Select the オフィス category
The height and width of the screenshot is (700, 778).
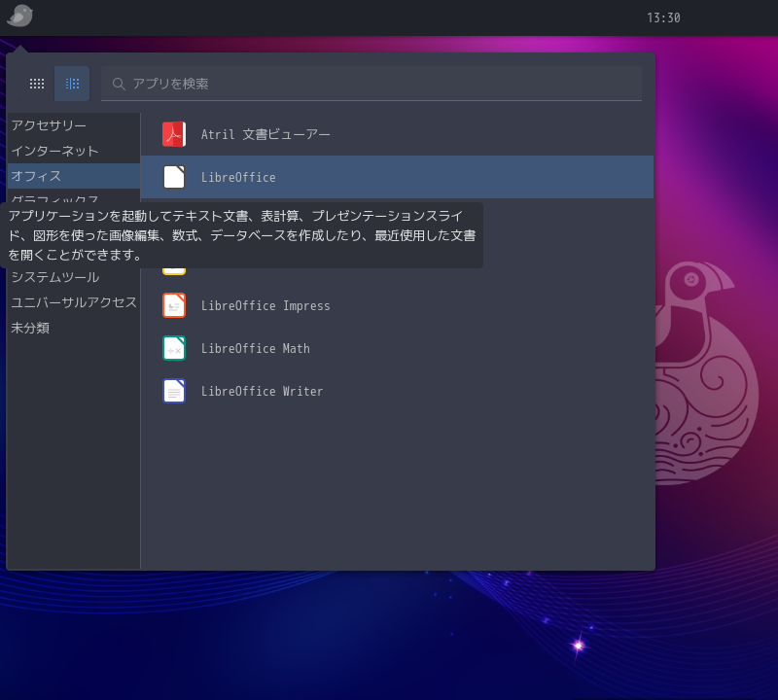coord(74,176)
